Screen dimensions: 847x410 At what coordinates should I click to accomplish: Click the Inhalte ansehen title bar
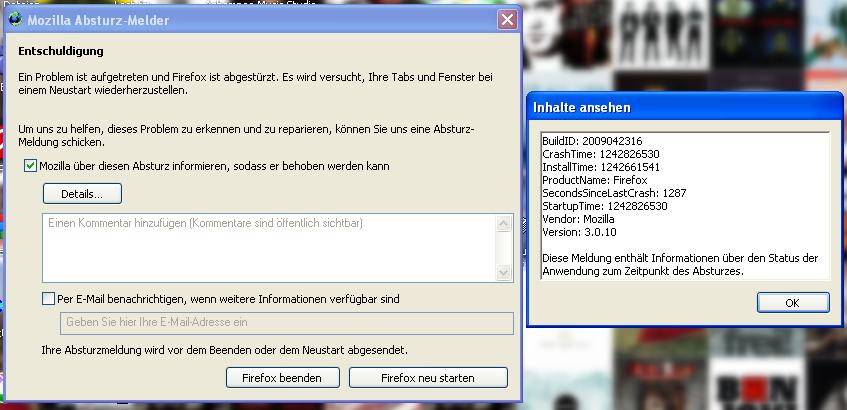pyautogui.click(x=684, y=107)
